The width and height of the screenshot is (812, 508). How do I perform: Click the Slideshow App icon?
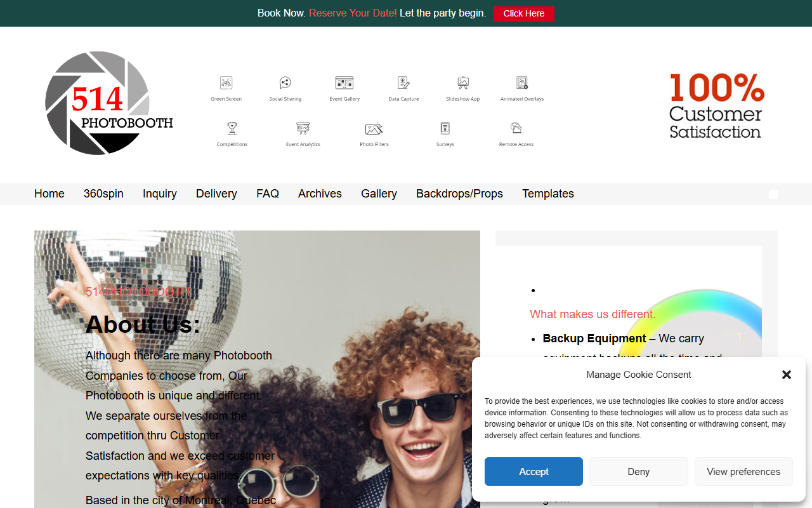click(463, 83)
